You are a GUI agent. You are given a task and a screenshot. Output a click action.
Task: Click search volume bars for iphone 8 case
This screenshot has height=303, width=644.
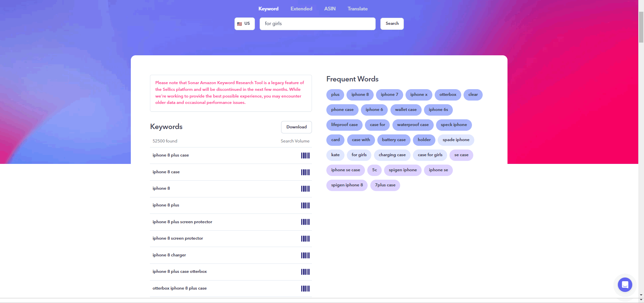click(305, 172)
